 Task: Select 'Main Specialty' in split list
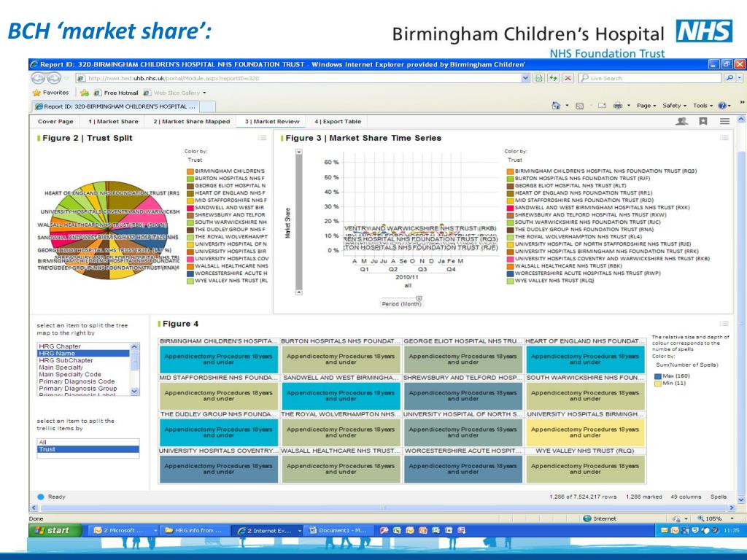coord(83,367)
